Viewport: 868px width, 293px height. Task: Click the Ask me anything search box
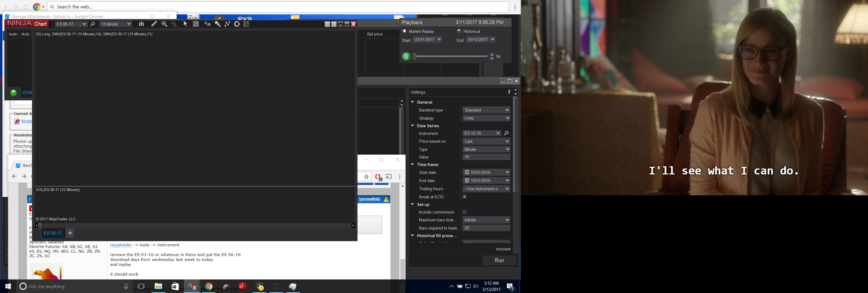(x=75, y=286)
